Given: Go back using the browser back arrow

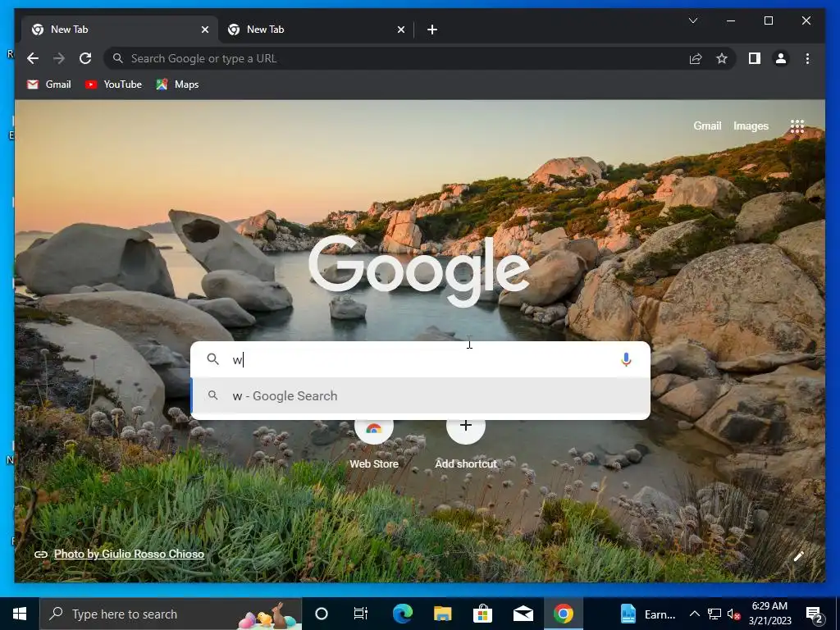Looking at the screenshot, I should [x=33, y=58].
